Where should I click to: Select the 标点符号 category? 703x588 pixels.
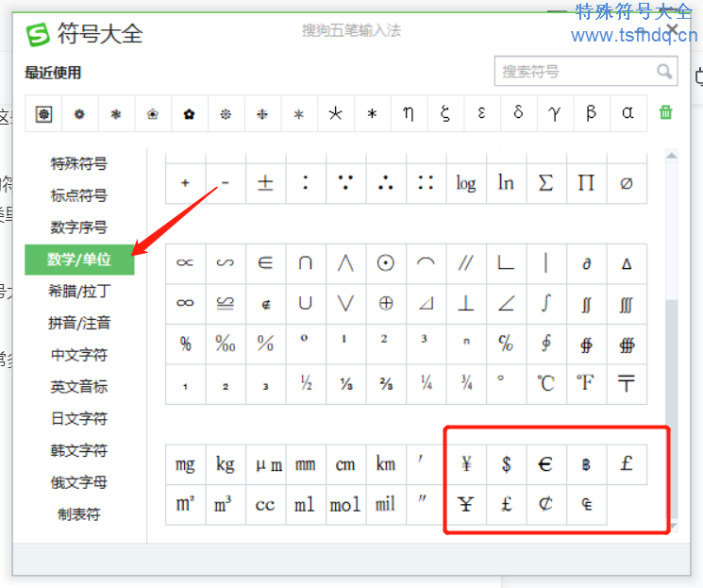tap(79, 195)
